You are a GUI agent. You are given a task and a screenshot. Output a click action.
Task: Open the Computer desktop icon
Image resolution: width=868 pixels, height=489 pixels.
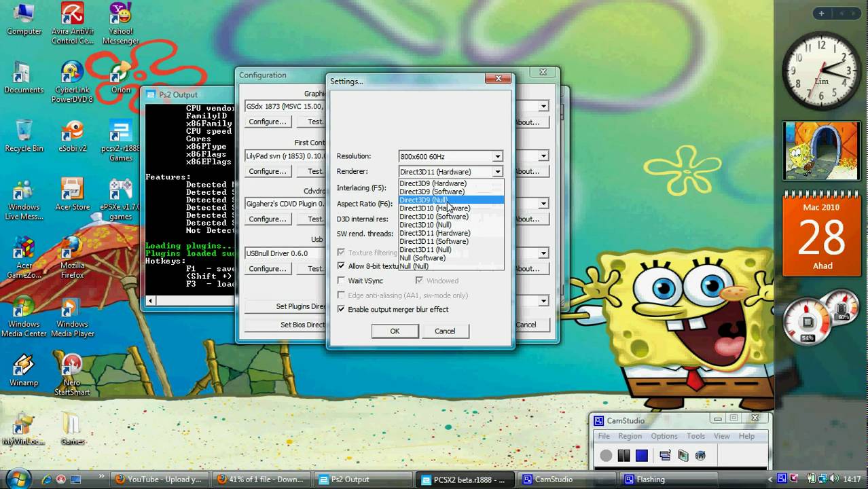tap(24, 19)
